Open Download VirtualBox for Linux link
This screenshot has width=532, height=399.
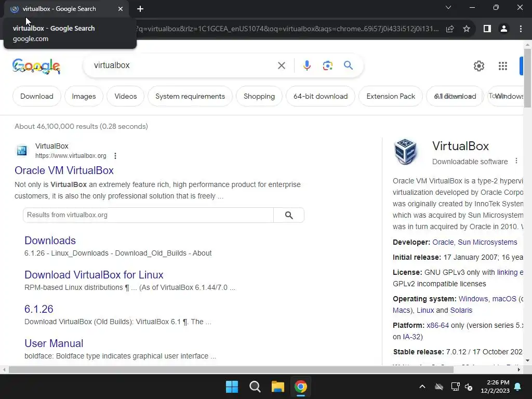coord(94,275)
